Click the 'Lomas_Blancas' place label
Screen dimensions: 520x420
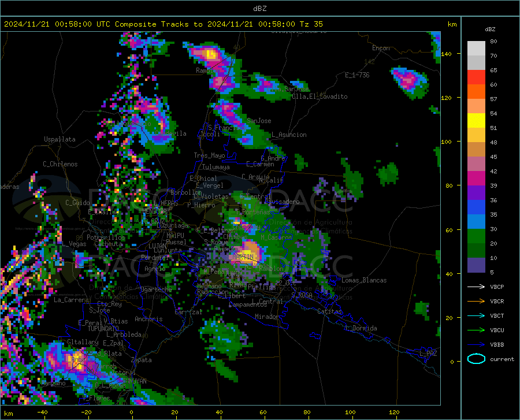click(364, 280)
